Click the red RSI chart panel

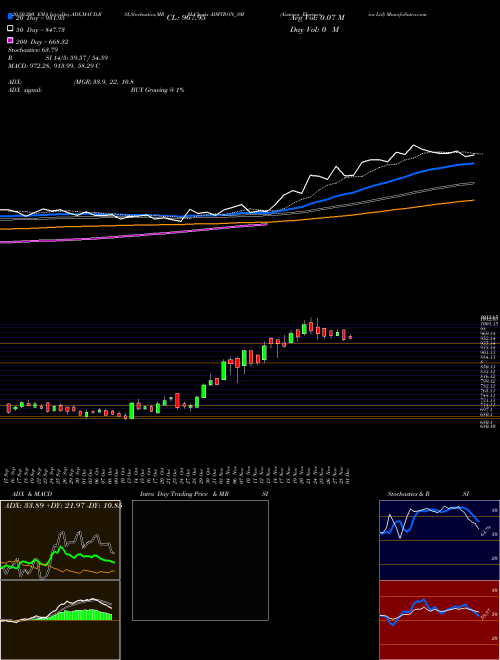[439, 620]
